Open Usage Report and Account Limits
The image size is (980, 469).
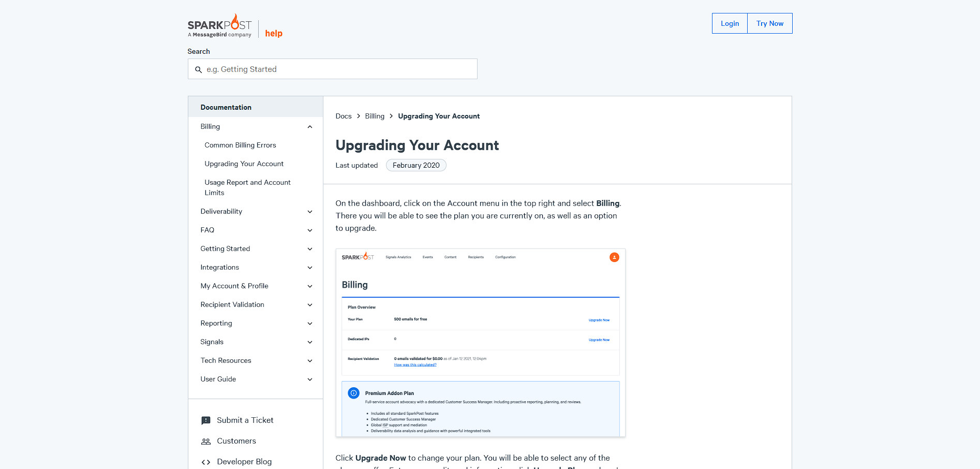(247, 187)
